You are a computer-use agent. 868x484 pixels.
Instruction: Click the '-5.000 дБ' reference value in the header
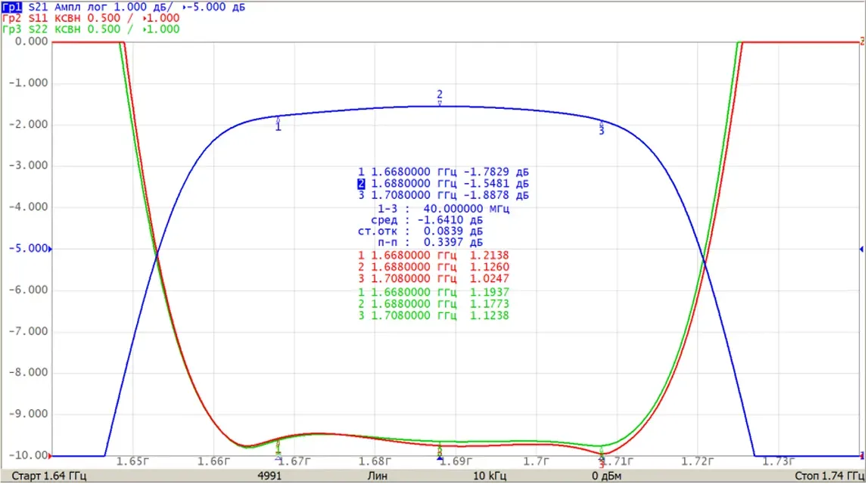click(x=217, y=8)
